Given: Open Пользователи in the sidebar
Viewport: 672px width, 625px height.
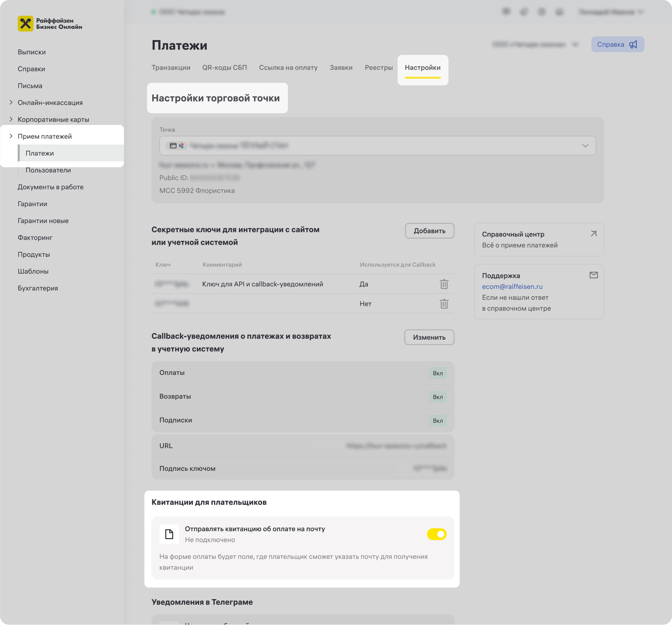Looking at the screenshot, I should (x=48, y=170).
